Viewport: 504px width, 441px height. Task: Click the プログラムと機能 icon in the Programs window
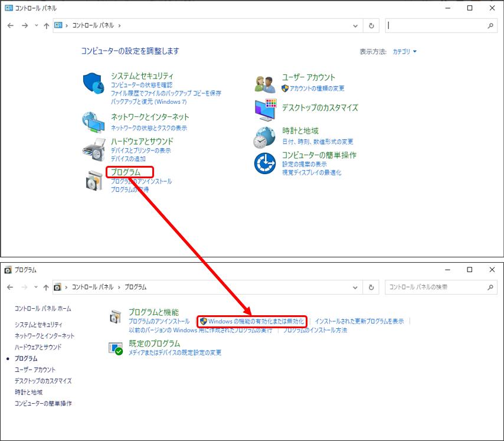[x=116, y=316]
